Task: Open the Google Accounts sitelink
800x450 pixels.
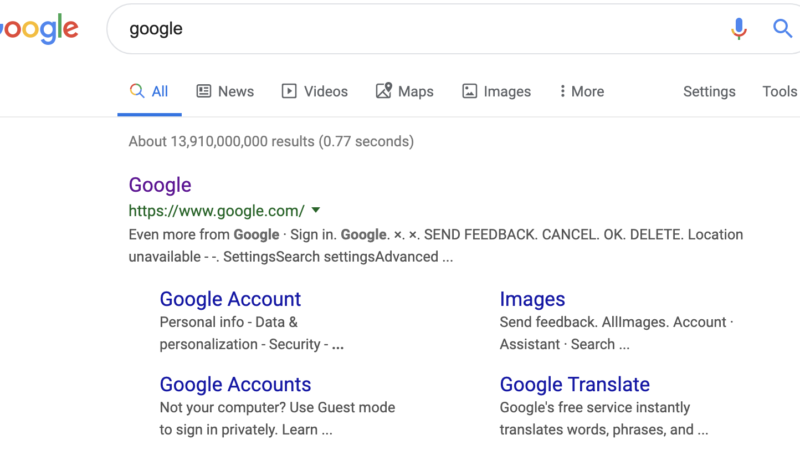Action: pos(235,384)
